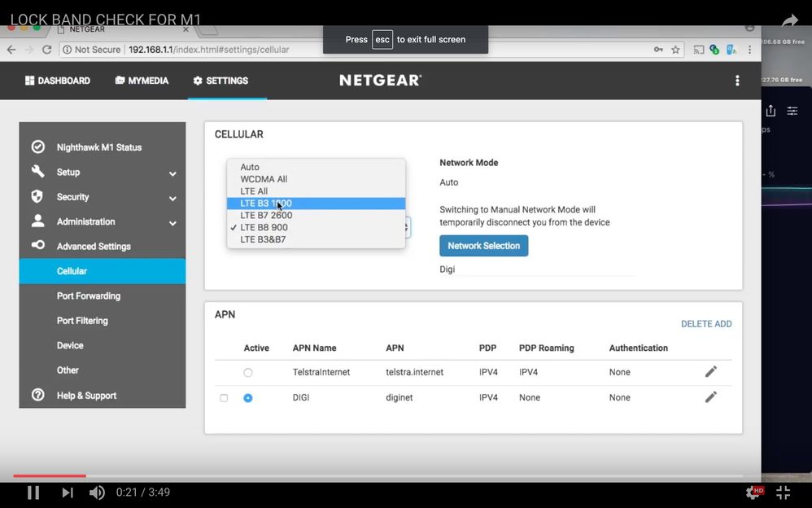
Task: Tick the DIGI row checkbox
Action: [224, 398]
